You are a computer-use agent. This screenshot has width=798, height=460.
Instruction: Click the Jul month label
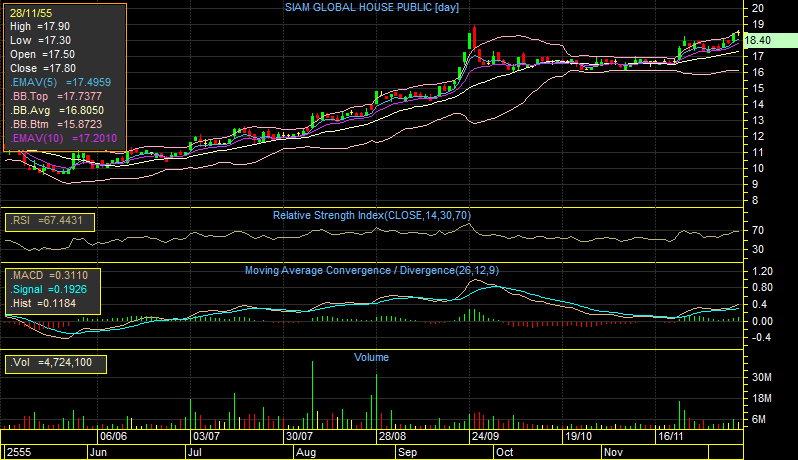[x=194, y=452]
